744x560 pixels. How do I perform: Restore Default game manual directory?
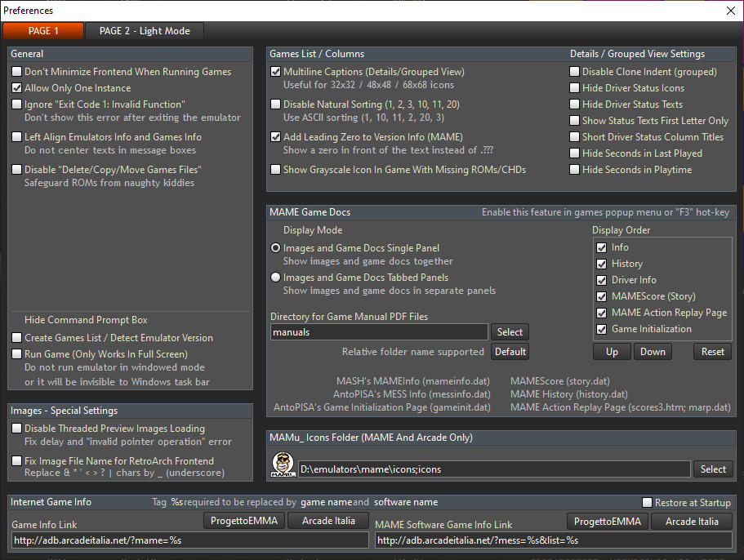510,352
